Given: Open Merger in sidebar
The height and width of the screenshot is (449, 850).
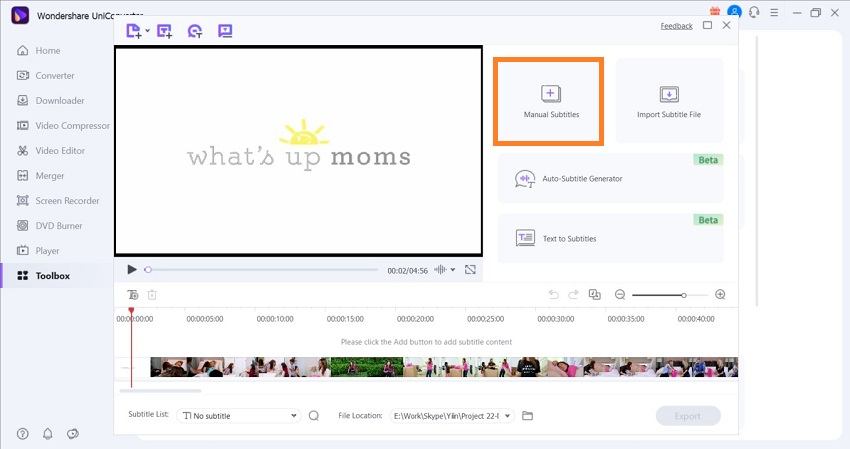Looking at the screenshot, I should (x=41, y=176).
